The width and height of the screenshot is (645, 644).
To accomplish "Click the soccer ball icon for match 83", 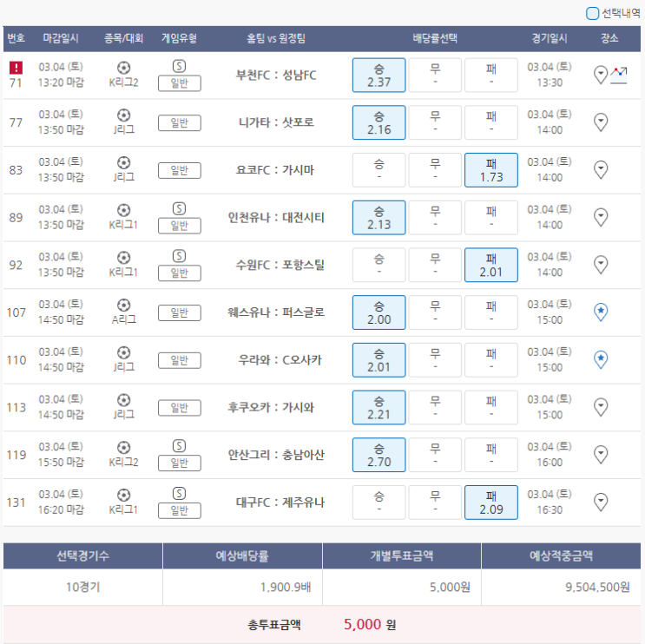I will [x=124, y=163].
